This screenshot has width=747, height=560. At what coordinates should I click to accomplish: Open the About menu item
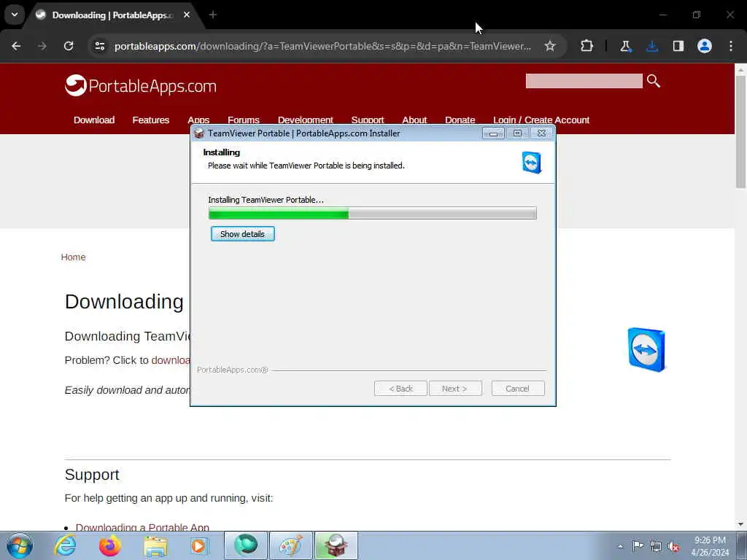coord(414,120)
